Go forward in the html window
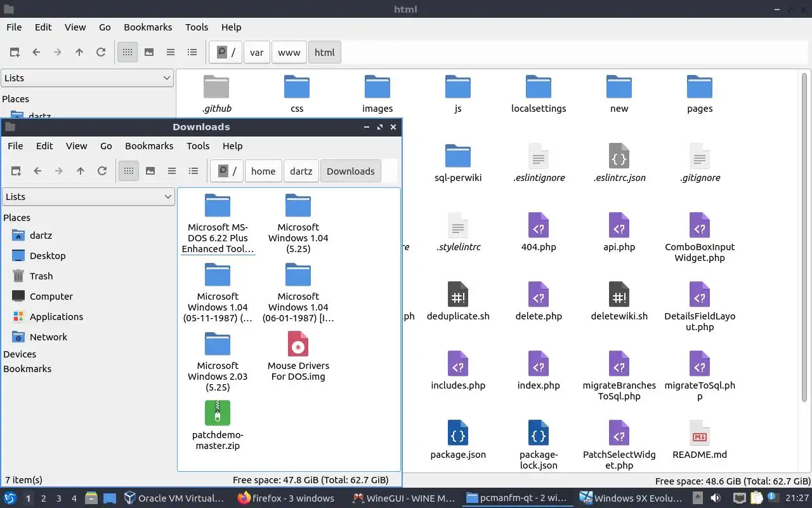Viewport: 812px width, 508px height. coord(58,52)
